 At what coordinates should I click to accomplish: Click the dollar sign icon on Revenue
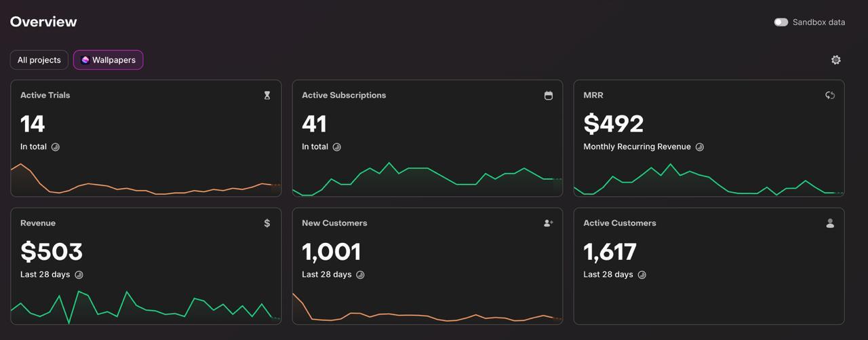tap(267, 223)
